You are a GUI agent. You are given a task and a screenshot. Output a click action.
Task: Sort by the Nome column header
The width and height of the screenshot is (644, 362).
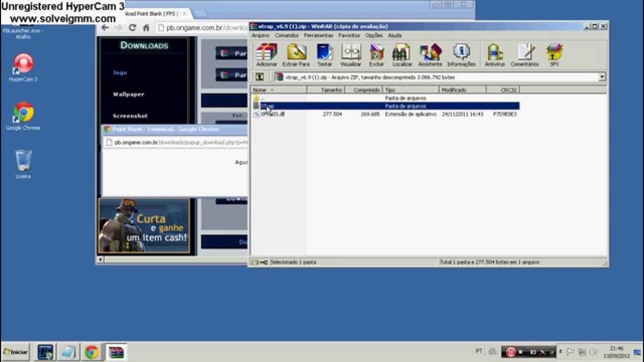[279, 89]
